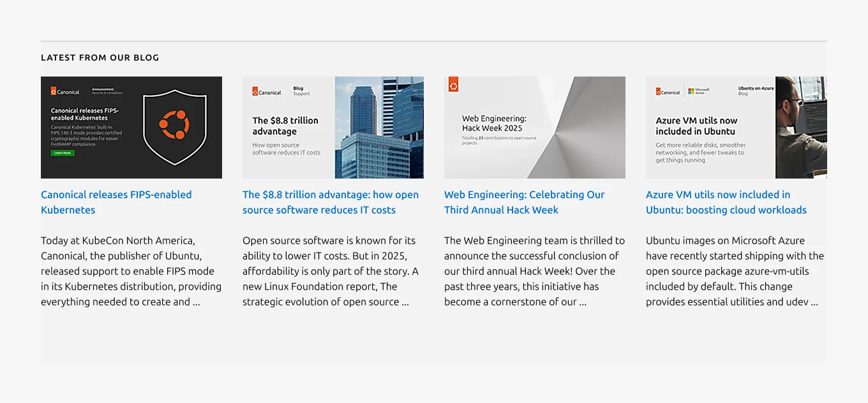The height and width of the screenshot is (403, 868).
Task: Click the orange Ubuntu icon in Hack Week banner
Action: [x=453, y=85]
